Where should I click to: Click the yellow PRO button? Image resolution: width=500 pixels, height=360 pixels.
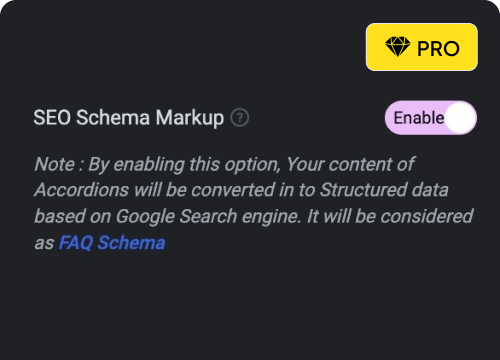point(422,47)
